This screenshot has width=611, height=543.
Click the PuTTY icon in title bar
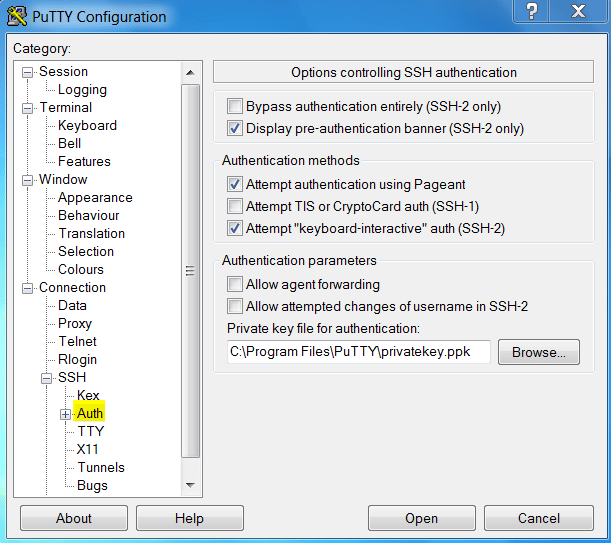click(x=17, y=16)
